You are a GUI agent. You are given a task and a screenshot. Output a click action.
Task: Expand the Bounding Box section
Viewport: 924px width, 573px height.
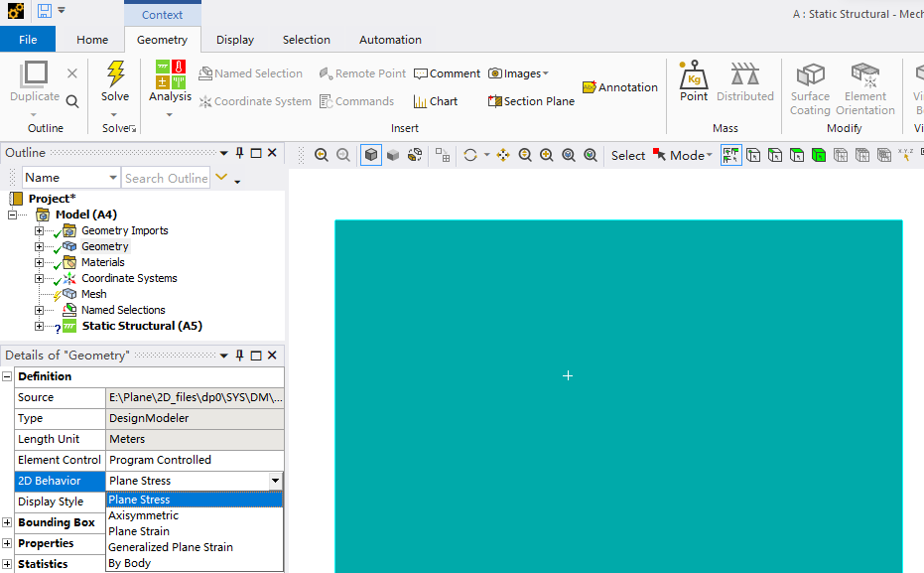[8, 522]
